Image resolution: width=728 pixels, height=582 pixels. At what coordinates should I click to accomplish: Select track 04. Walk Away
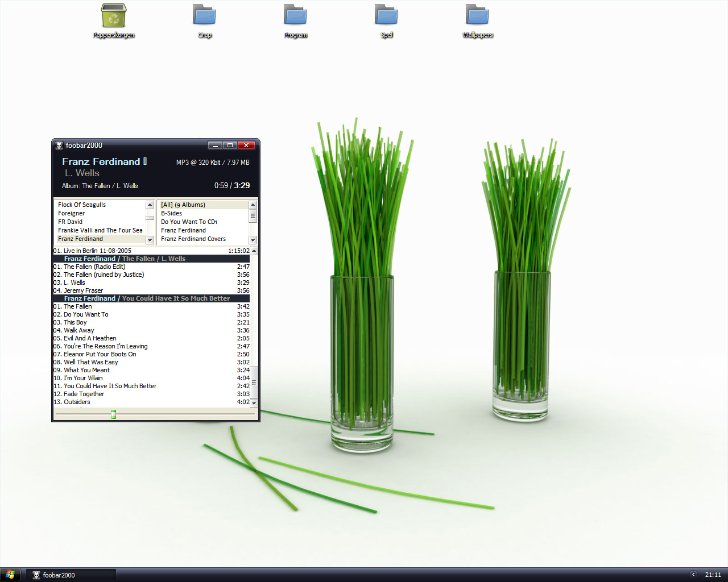(79, 330)
